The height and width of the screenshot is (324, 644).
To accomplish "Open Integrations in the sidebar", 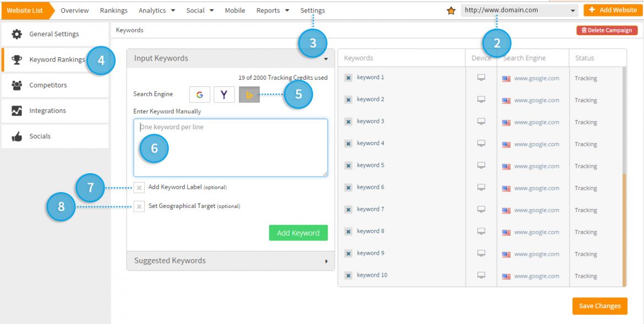I will point(55,111).
